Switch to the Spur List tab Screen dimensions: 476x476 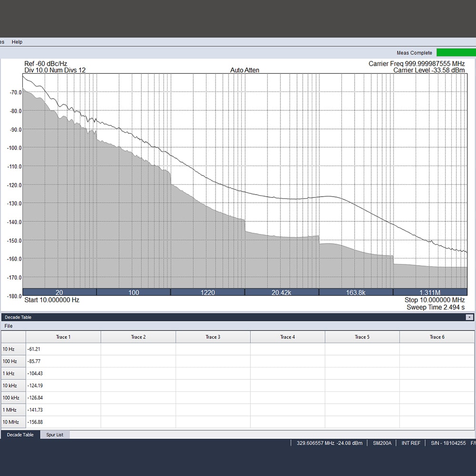[x=55, y=435]
